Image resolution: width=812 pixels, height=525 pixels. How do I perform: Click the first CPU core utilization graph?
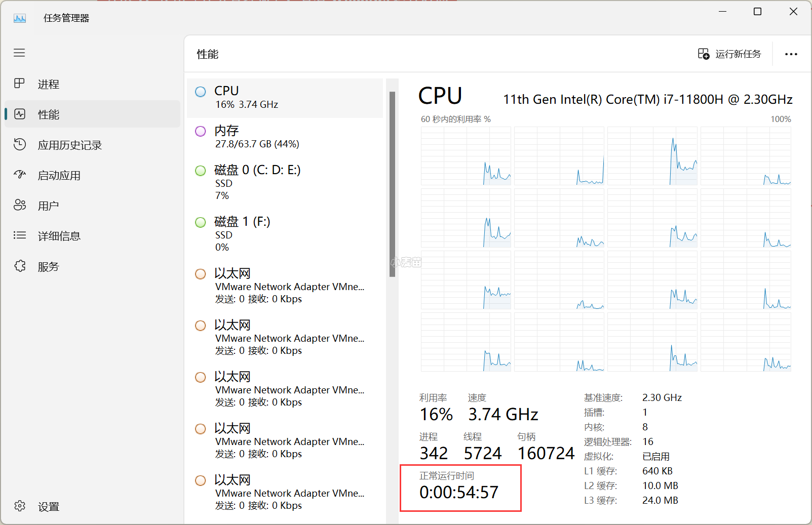coord(466,156)
